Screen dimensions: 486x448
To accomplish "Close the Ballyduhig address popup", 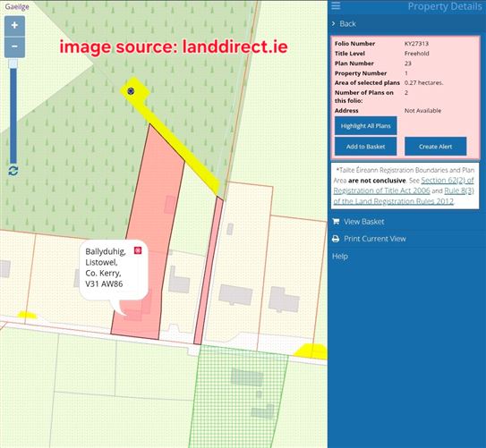I will [x=138, y=250].
